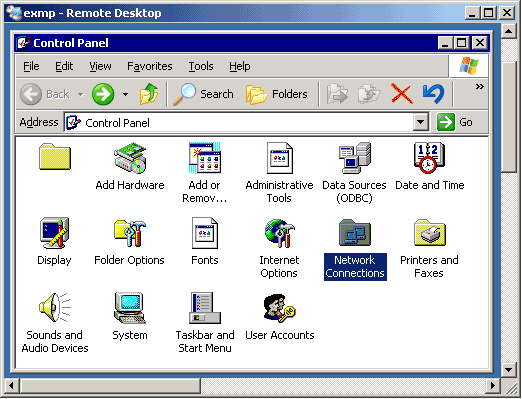Open the Address bar dropdown arrow
Viewport: 522px width, 399px height.
point(421,122)
